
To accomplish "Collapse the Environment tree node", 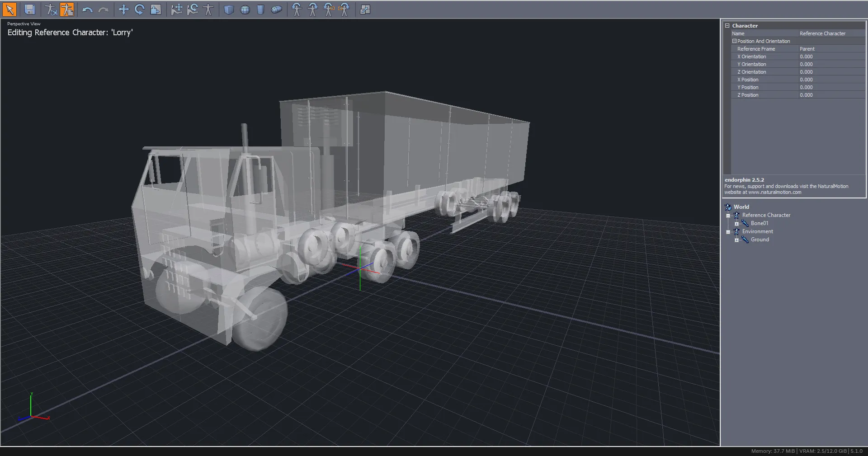I will point(728,232).
